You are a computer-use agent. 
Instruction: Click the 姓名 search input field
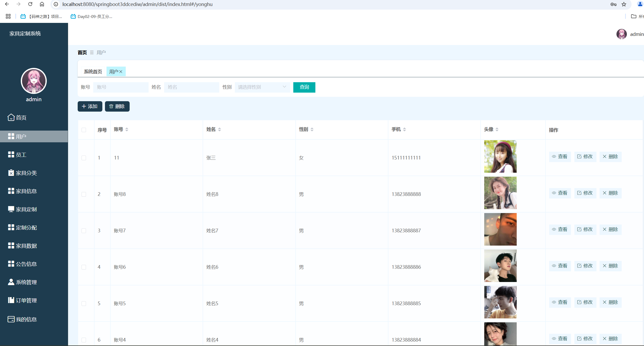coord(191,87)
